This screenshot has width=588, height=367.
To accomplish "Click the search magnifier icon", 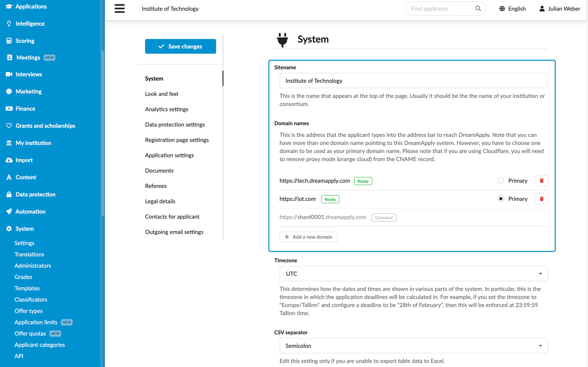I will (x=478, y=8).
